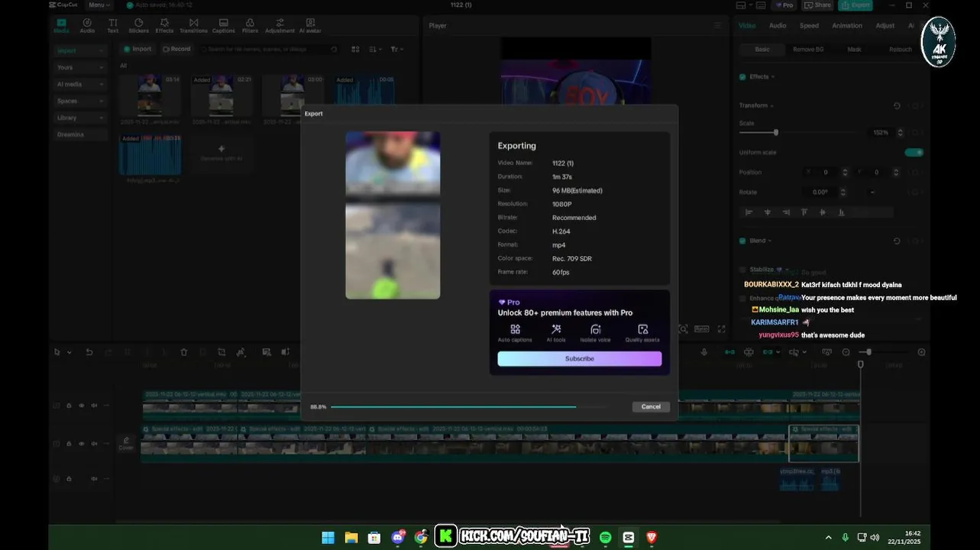Click the Share button at top

(x=817, y=5)
